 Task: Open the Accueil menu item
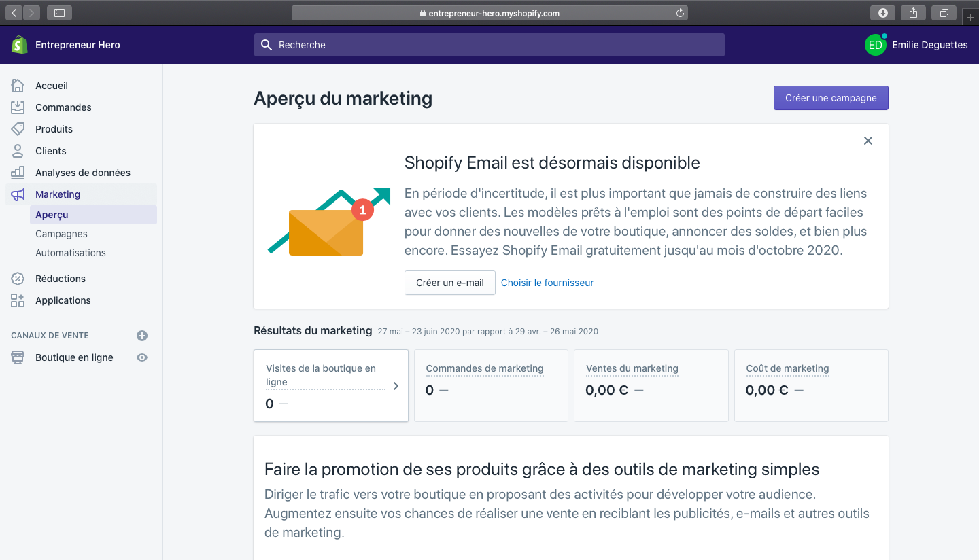click(81, 86)
